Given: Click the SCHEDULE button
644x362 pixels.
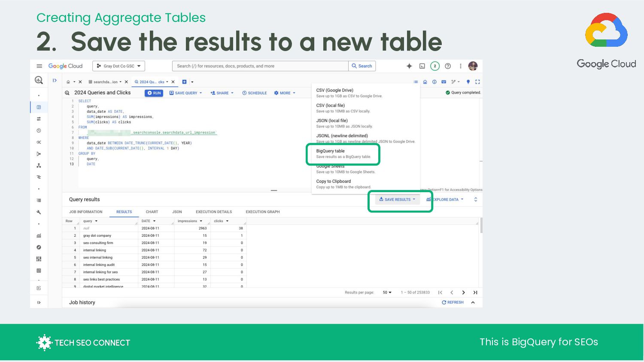Looking at the screenshot, I should [255, 93].
